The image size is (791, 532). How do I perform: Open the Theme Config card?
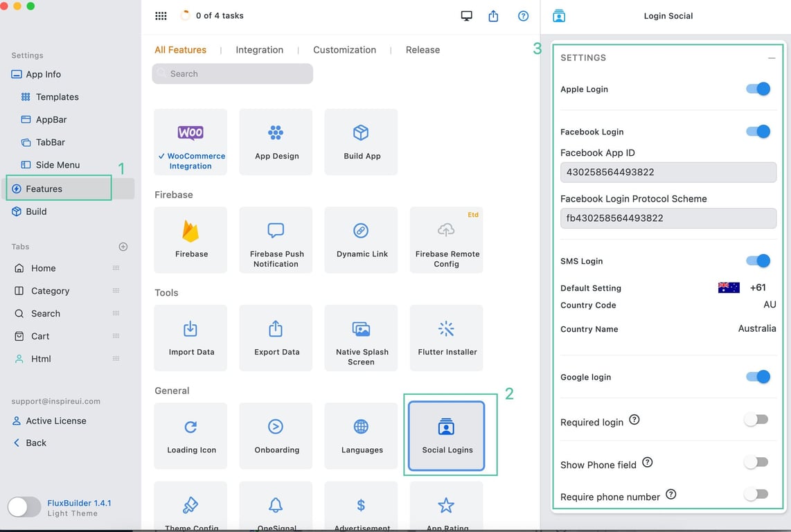tap(190, 506)
